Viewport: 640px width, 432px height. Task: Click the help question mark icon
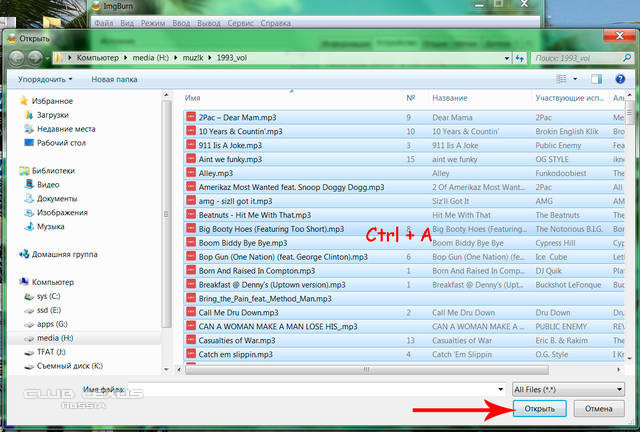[618, 78]
